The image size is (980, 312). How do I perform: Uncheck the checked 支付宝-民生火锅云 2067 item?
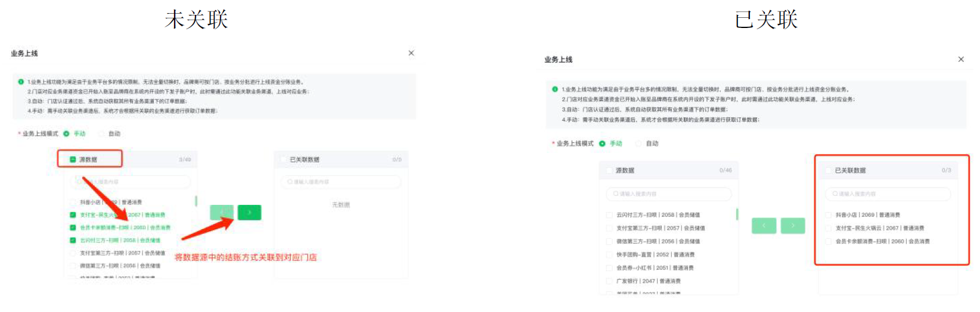(73, 215)
